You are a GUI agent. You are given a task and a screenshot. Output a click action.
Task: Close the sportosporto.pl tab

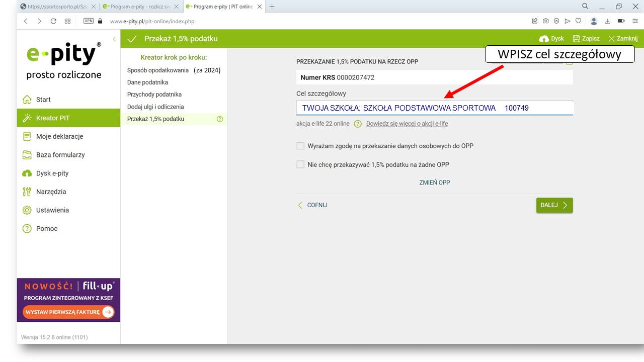(94, 7)
